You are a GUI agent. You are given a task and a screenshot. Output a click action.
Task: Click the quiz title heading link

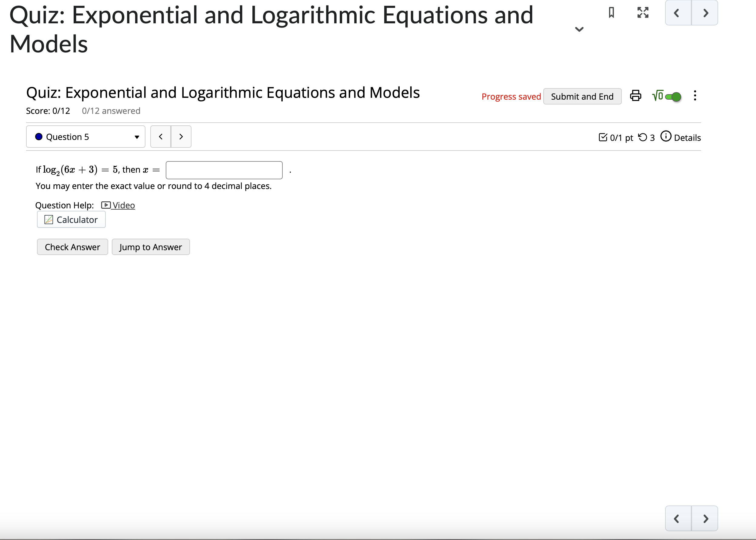(x=223, y=93)
